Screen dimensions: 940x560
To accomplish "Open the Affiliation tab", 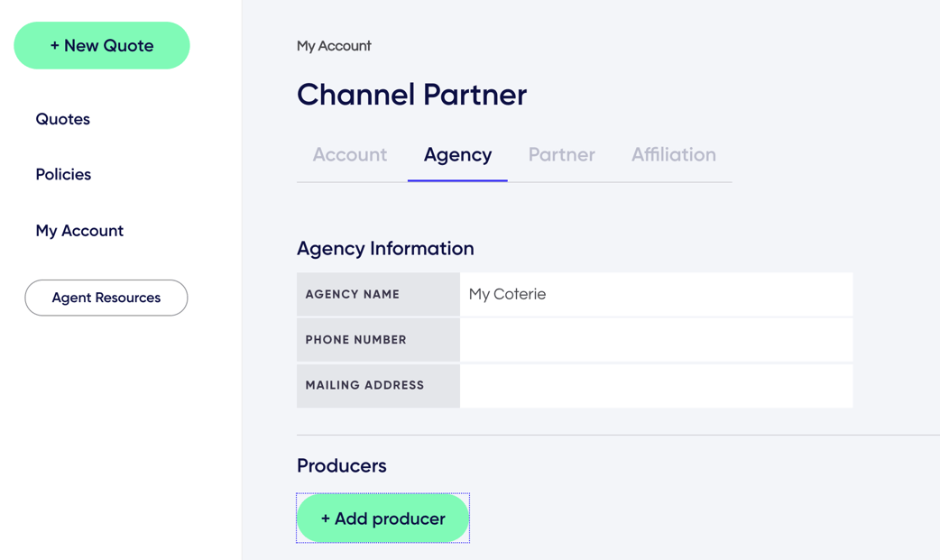I will coord(673,154).
